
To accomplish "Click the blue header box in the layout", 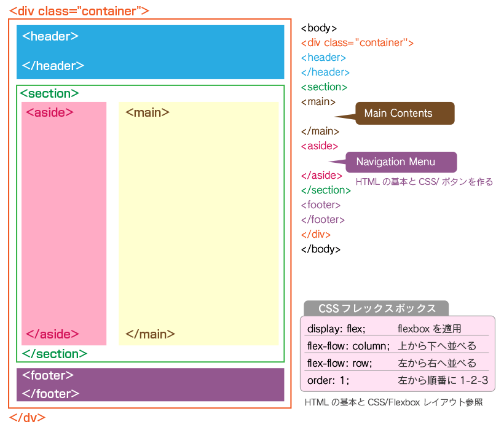I will click(150, 52).
